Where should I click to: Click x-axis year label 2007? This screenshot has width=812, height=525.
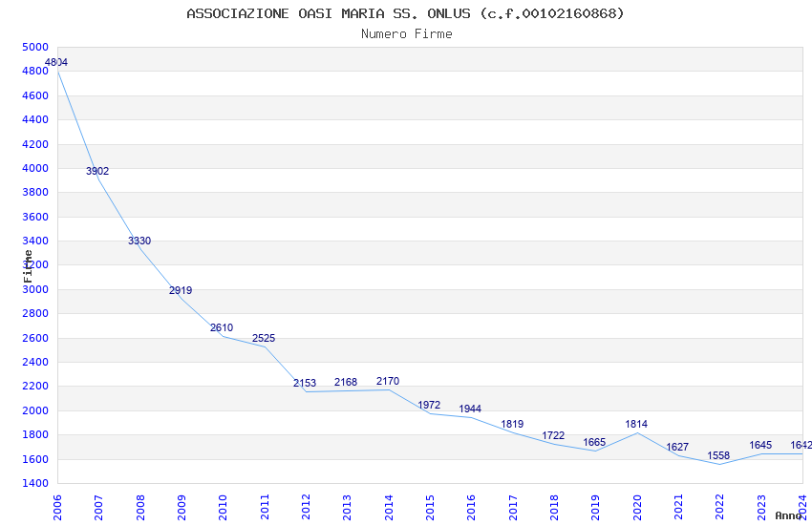(x=98, y=508)
